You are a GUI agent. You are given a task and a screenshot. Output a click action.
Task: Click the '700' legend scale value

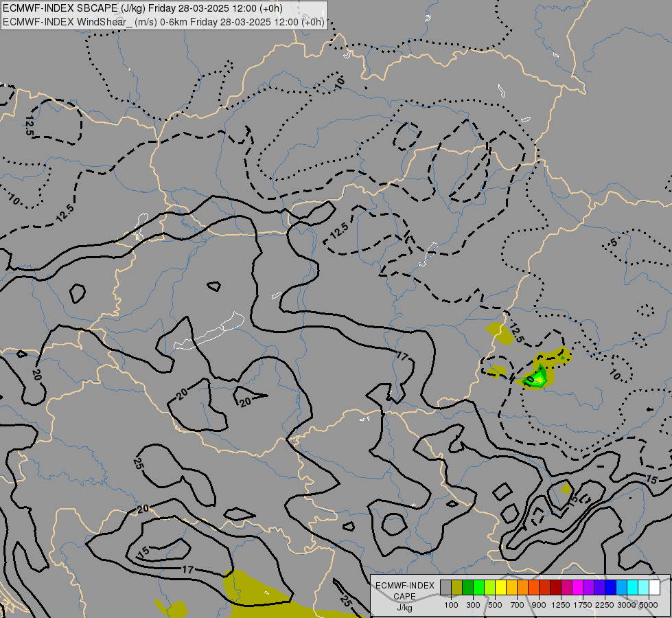point(517,605)
